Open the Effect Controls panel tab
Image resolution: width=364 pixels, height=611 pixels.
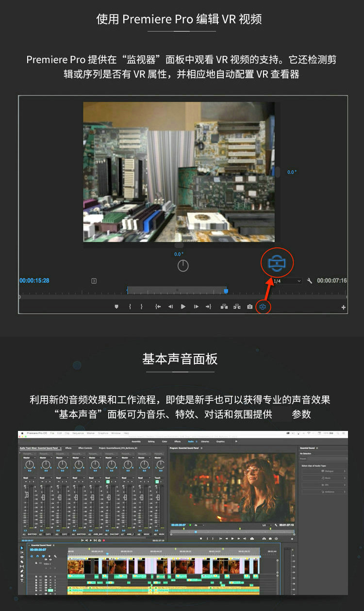click(x=84, y=448)
